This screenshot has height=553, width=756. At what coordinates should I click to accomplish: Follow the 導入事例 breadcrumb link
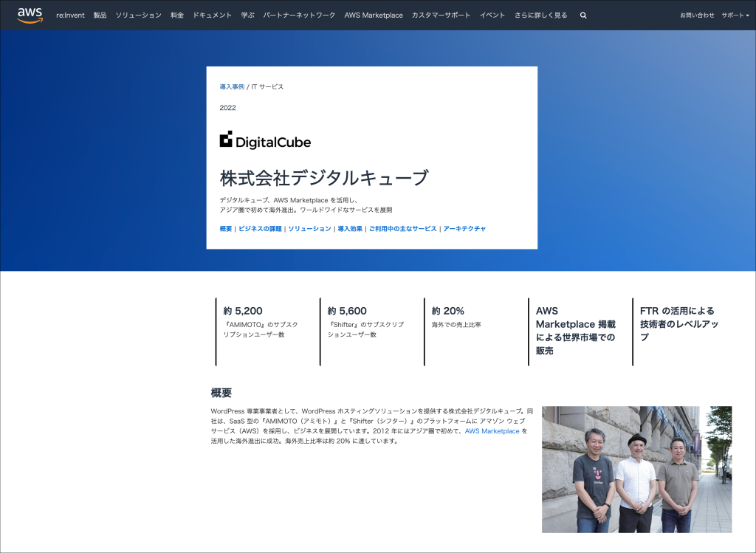coord(232,87)
